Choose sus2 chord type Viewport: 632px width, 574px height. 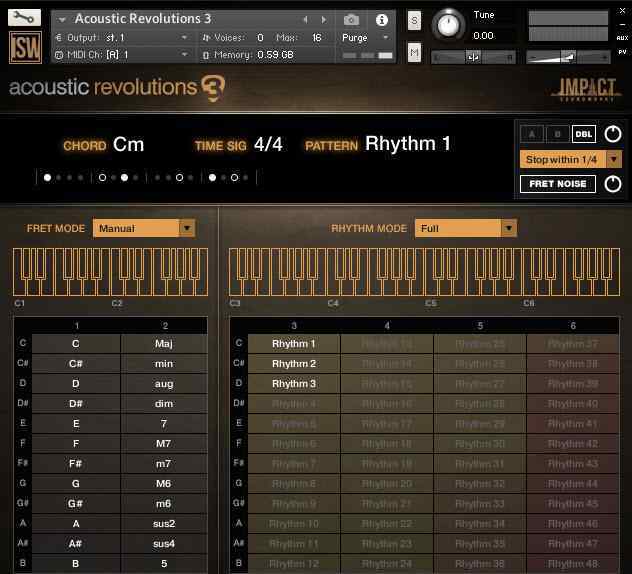click(164, 524)
